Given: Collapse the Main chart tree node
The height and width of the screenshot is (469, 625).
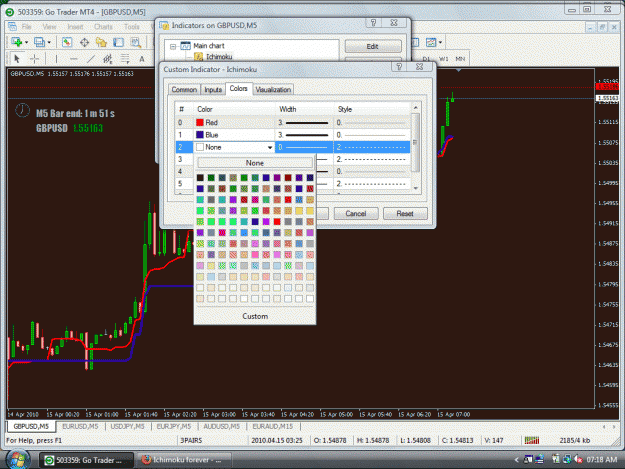Looking at the screenshot, I should click(x=173, y=46).
